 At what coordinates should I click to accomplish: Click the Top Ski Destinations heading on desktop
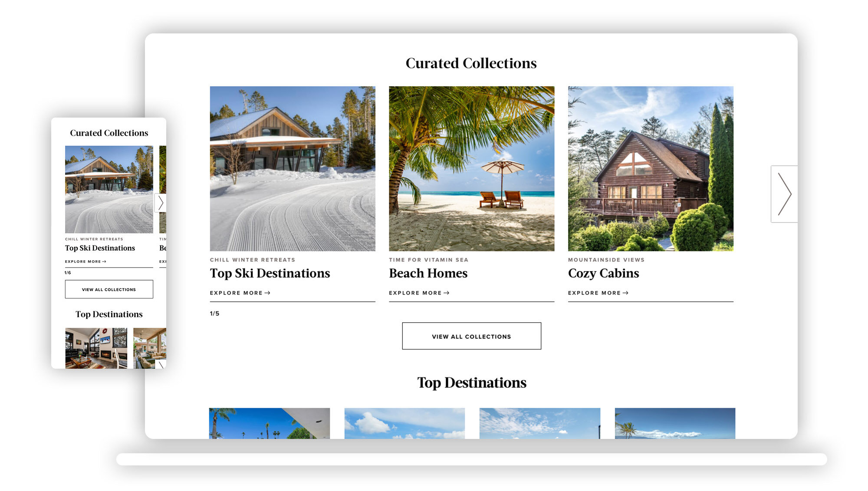270,273
